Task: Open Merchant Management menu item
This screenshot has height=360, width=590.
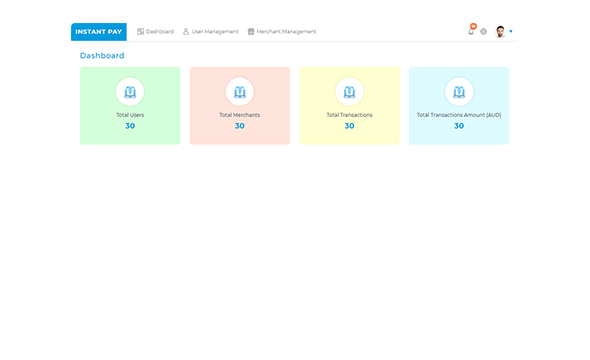Action: pyautogui.click(x=282, y=32)
